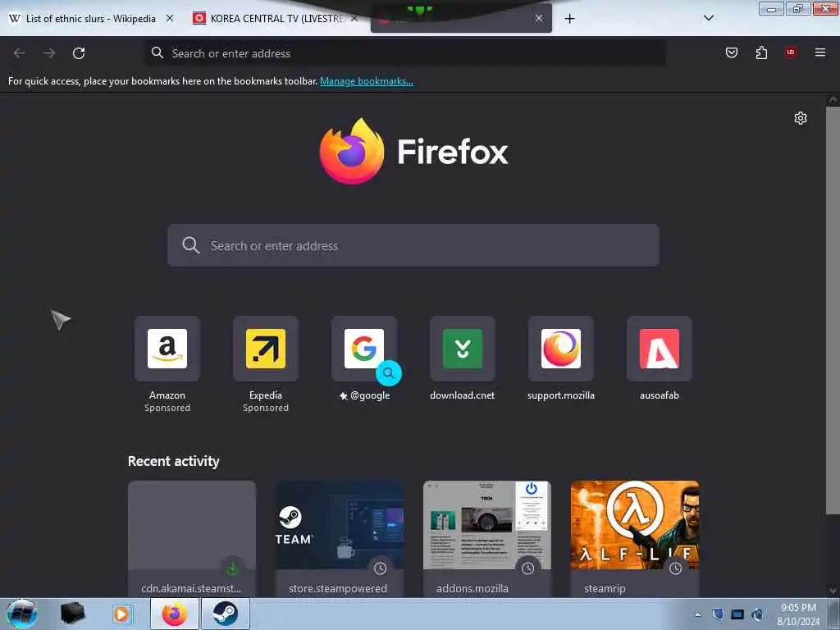This screenshot has width=840, height=630.
Task: Open addons.mozilla recent activity card
Action: click(x=487, y=539)
